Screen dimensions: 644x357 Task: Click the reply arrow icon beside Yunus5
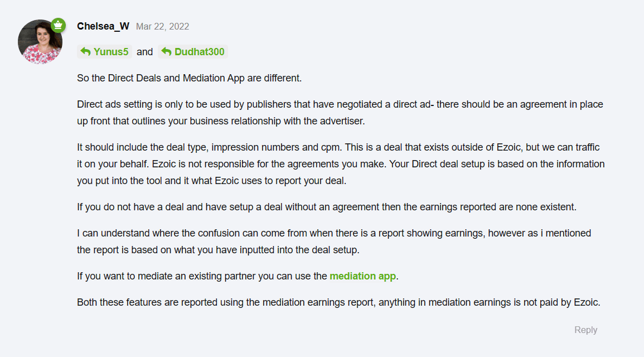[85, 52]
